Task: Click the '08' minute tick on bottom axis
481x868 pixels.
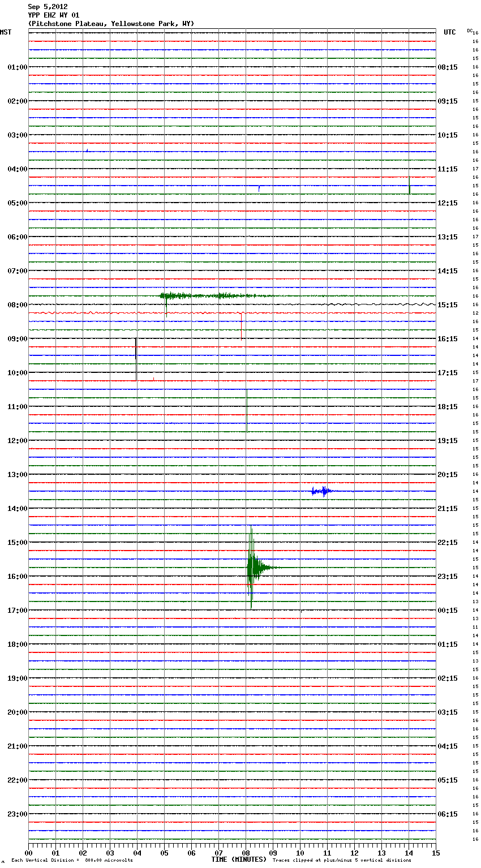Action: click(x=246, y=853)
